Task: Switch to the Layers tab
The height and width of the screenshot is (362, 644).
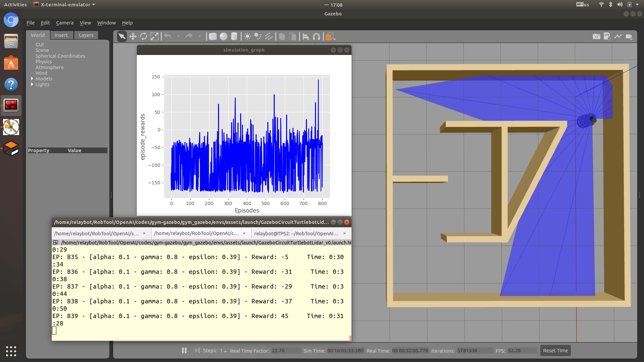Action: [x=86, y=35]
